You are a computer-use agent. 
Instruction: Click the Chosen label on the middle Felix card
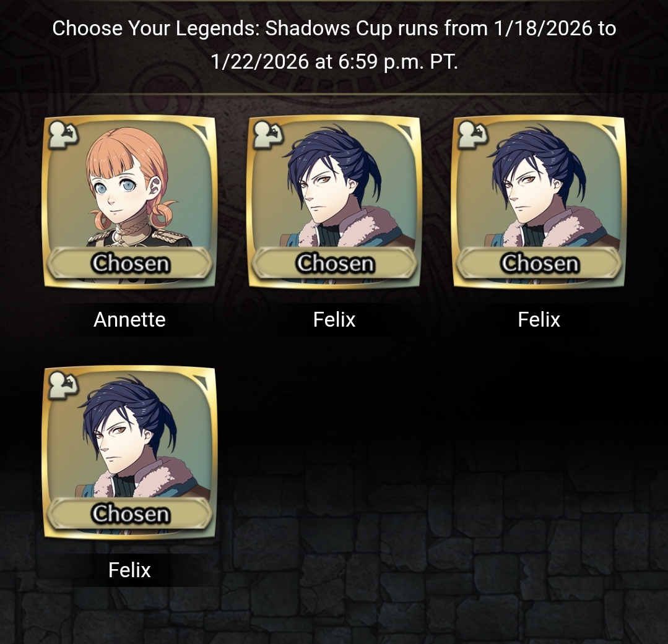(x=334, y=263)
